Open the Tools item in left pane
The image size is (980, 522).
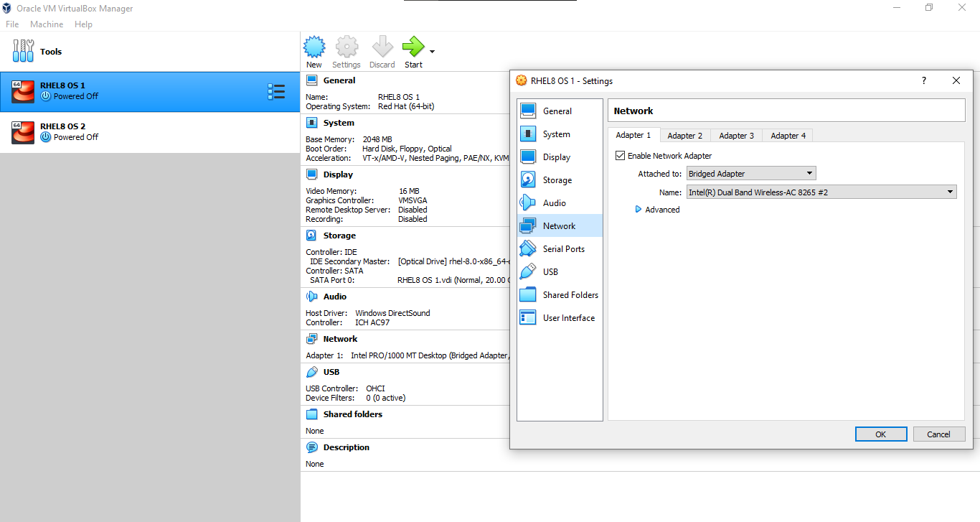click(x=149, y=52)
